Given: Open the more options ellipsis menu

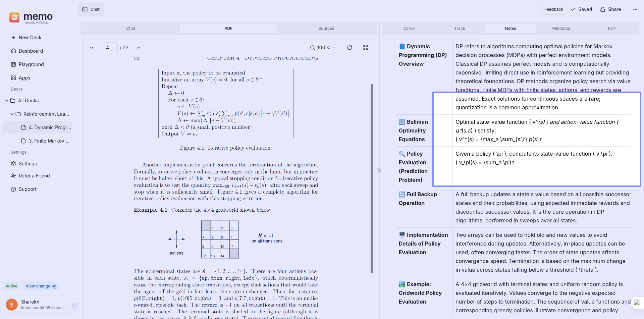Looking at the screenshot, I should point(635,9).
